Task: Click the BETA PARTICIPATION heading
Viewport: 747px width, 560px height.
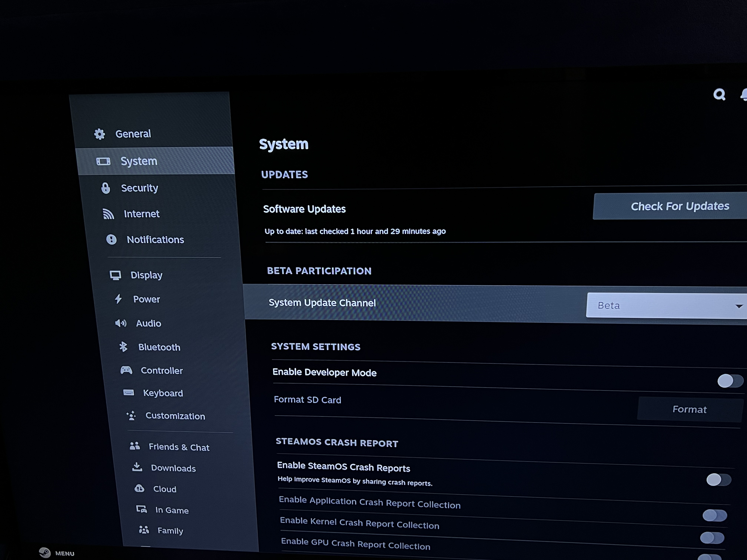Action: click(x=319, y=271)
